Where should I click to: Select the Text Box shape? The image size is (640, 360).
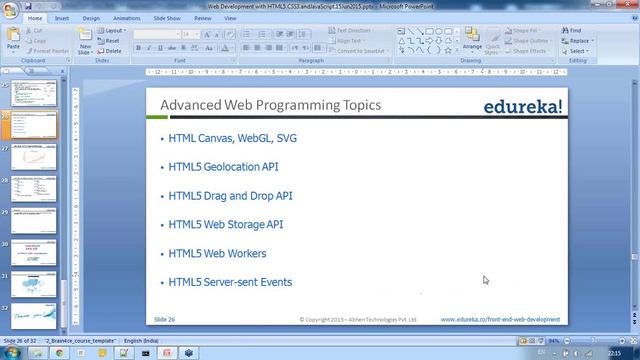pyautogui.click(x=401, y=31)
